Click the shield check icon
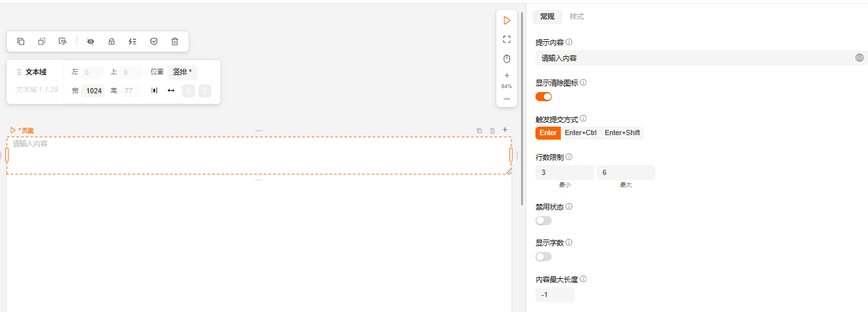 (154, 41)
